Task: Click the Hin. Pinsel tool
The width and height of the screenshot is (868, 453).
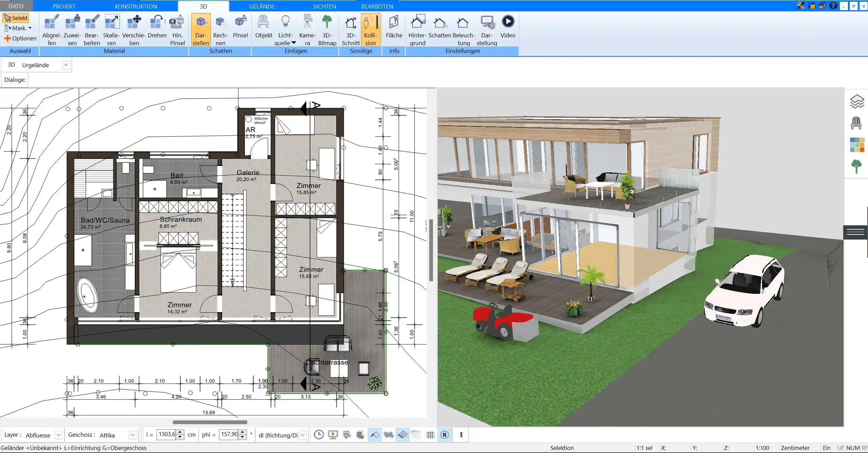Action: (x=177, y=30)
